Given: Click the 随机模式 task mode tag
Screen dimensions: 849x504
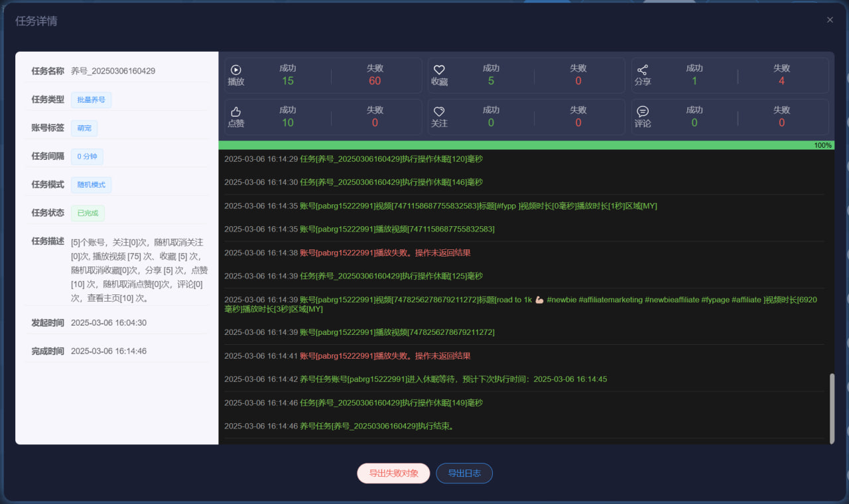Looking at the screenshot, I should (x=91, y=184).
